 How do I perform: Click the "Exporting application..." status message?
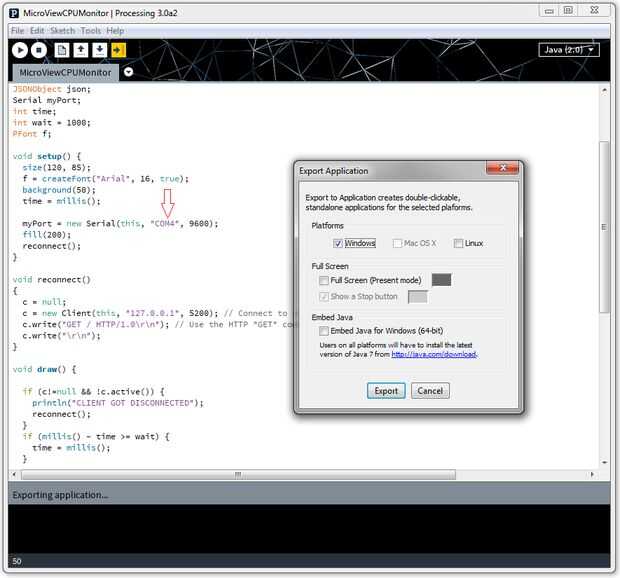coord(60,495)
